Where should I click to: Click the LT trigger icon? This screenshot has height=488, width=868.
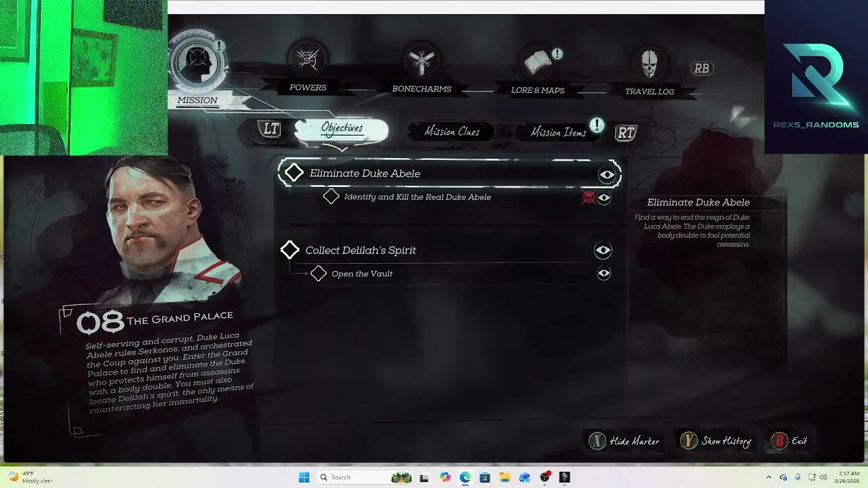pos(270,129)
